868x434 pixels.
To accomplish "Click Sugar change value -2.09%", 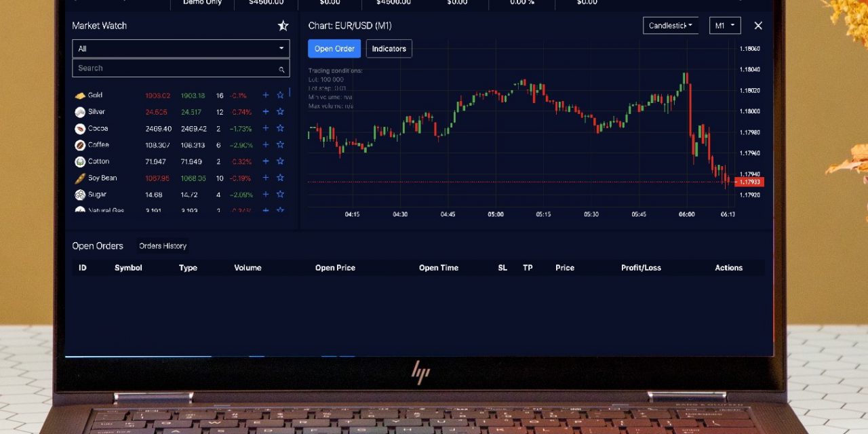I will click(241, 195).
